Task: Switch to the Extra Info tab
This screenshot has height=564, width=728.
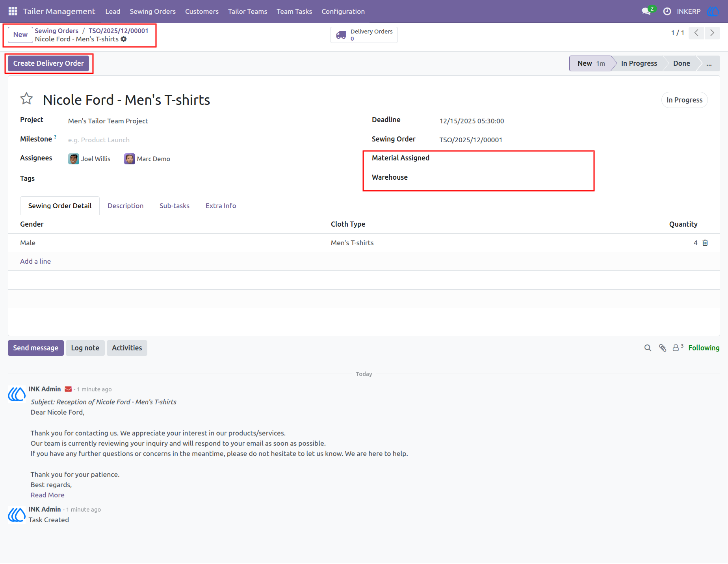Action: point(221,206)
